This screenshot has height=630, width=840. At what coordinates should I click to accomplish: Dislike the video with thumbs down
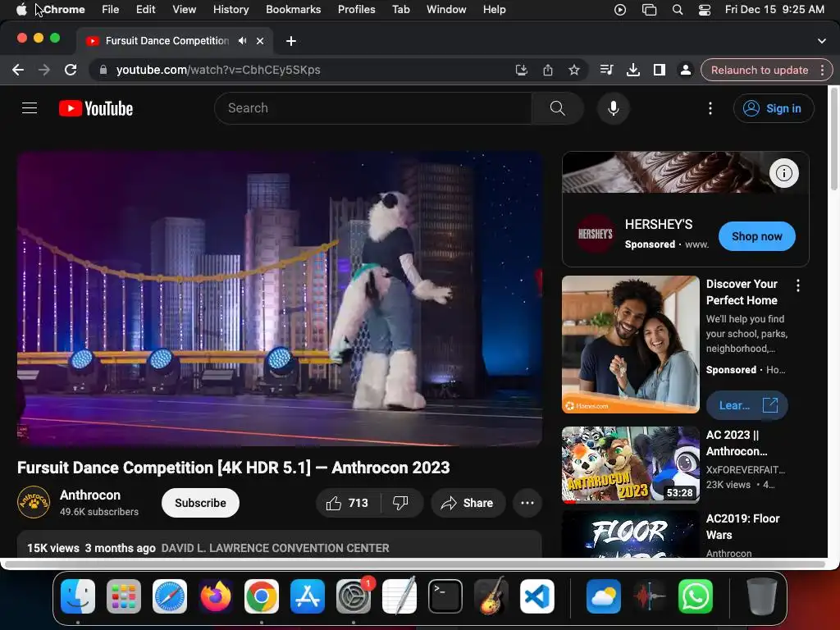pyautogui.click(x=401, y=503)
